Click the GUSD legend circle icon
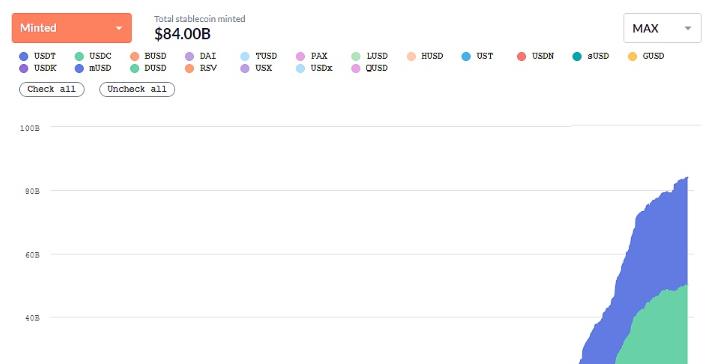The image size is (711, 364). [632, 56]
